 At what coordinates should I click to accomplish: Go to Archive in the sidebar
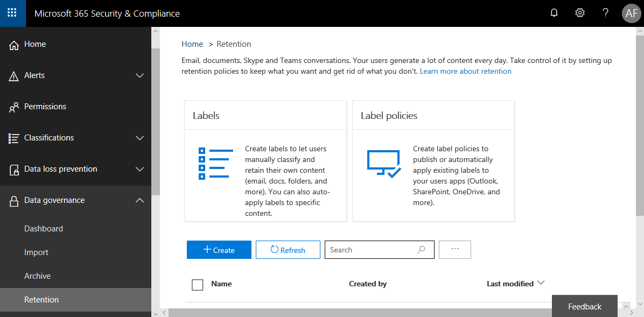pos(38,276)
